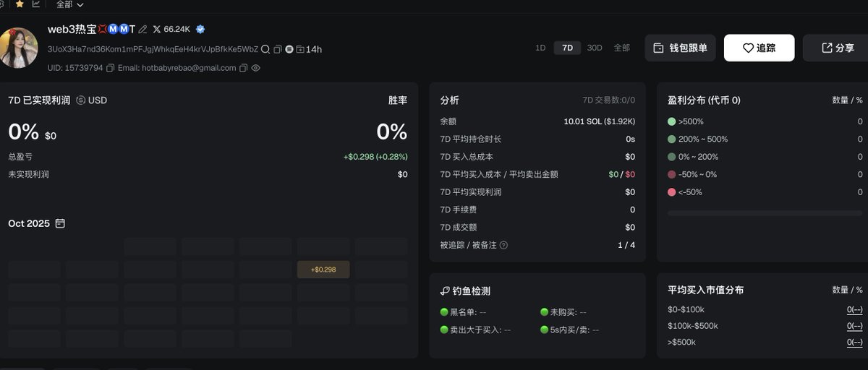
Task: Click the yellow star favorite icon
Action: click(x=20, y=4)
